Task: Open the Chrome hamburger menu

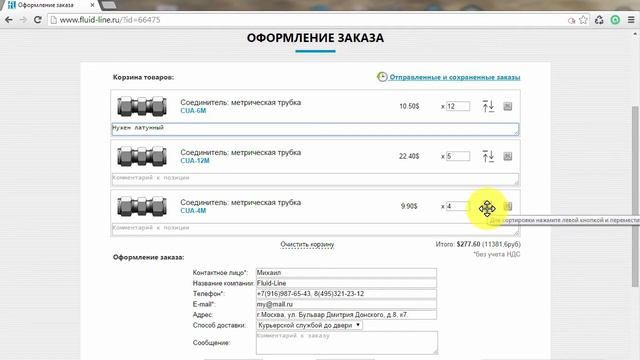Action: [x=631, y=20]
